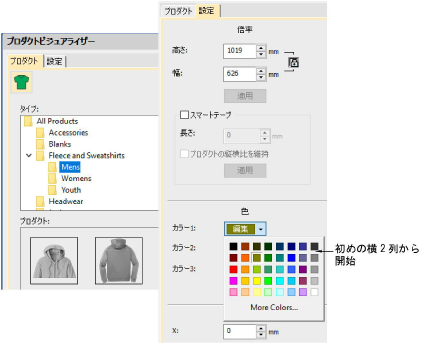Open 設定 tab in right panel
The image size is (427, 360).
pos(207,11)
